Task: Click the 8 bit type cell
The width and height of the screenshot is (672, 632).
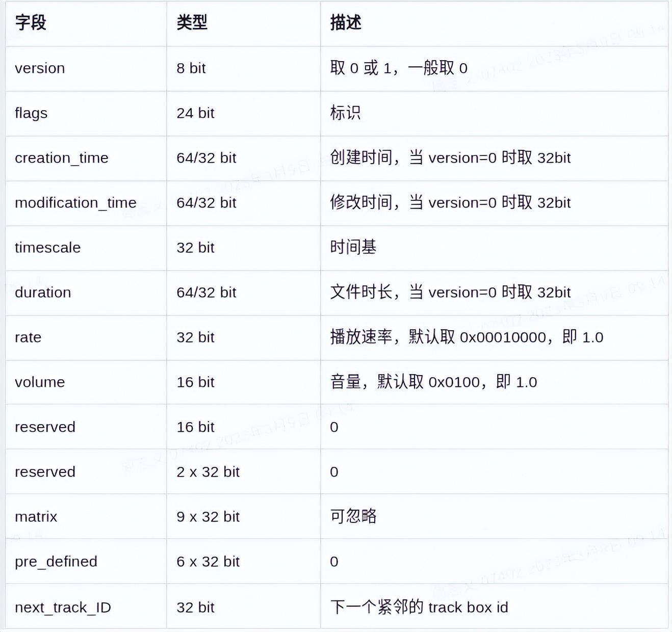Action: (191, 68)
